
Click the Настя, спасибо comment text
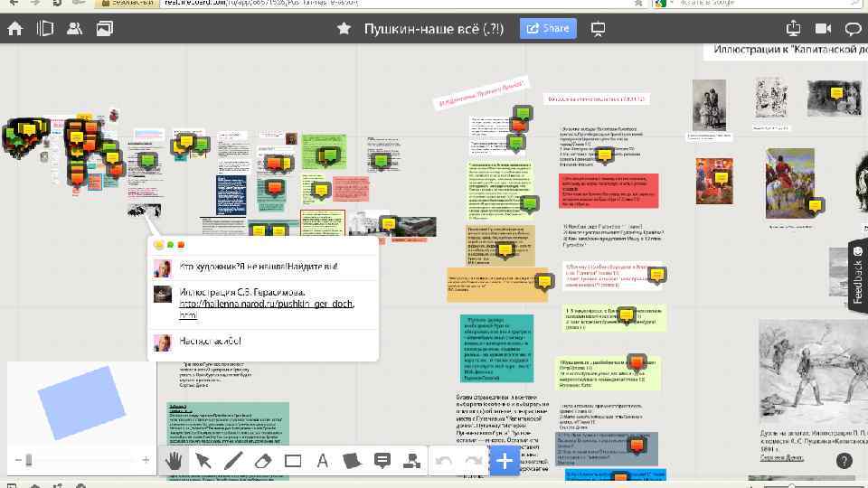210,341
